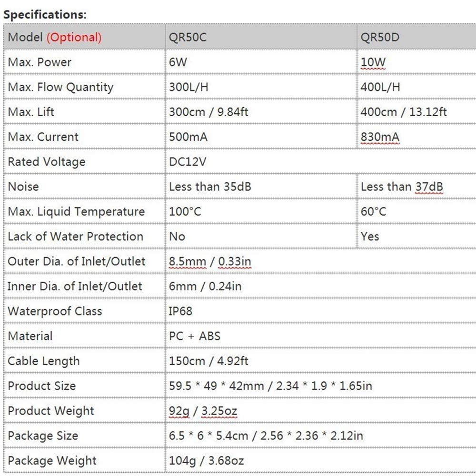Select the 400cm / 13.12ft lift value
The image size is (476, 476).
point(404,112)
